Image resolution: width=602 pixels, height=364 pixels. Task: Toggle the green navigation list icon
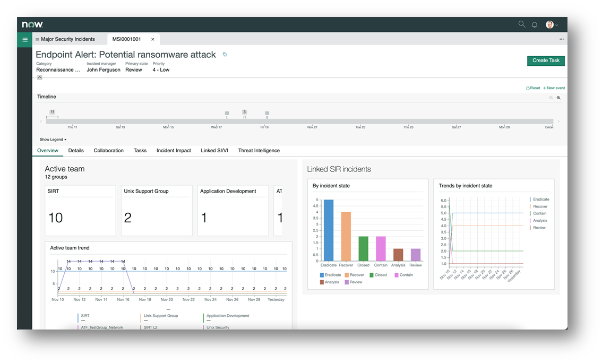tap(24, 39)
